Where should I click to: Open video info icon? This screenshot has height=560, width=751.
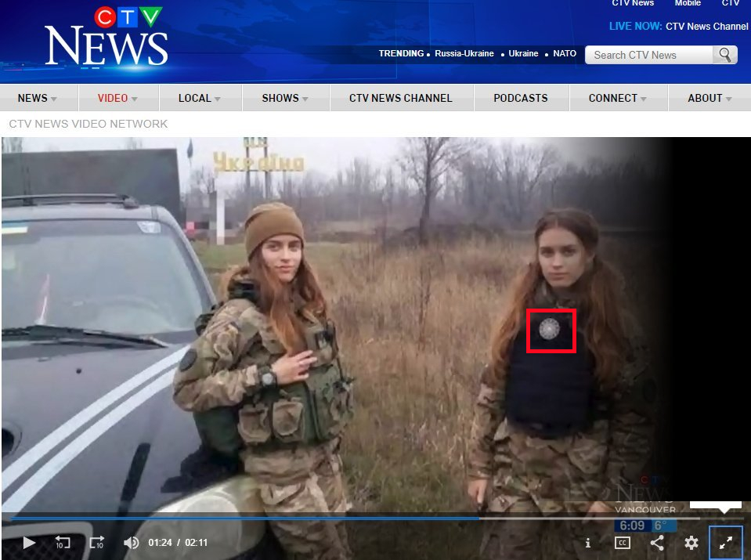click(587, 543)
